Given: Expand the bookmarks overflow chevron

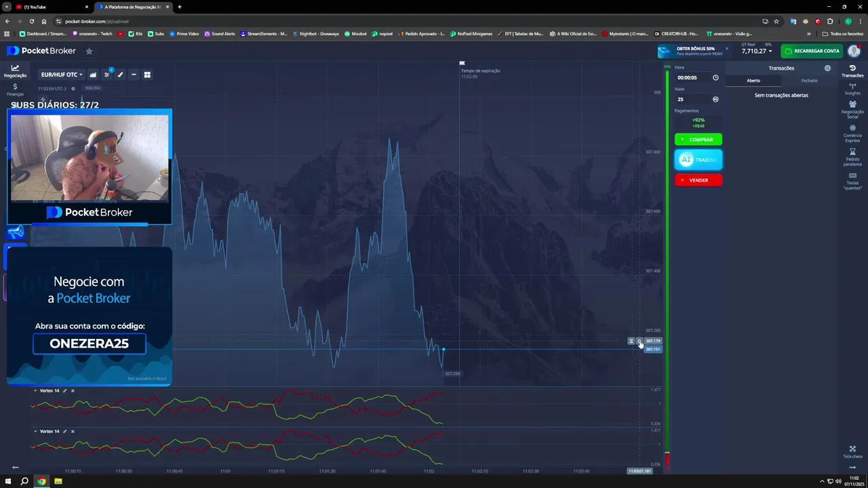Looking at the screenshot, I should pyautogui.click(x=808, y=33).
